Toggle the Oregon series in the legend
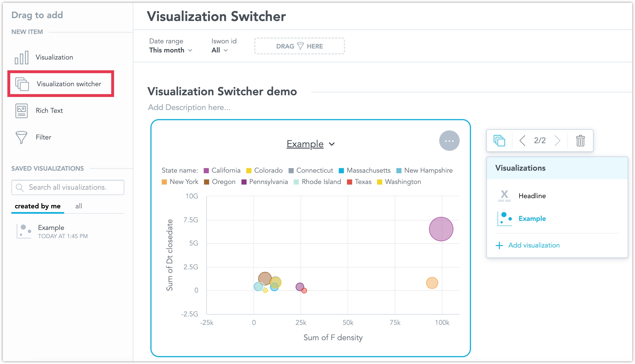Viewport: 635px width, 364px height. 207,182
